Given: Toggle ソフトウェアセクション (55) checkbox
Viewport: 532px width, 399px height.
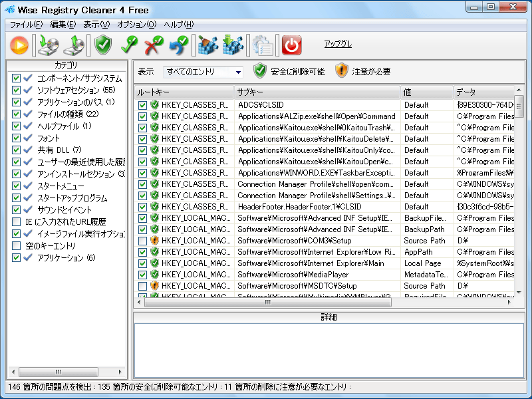Looking at the screenshot, I should (x=16, y=90).
